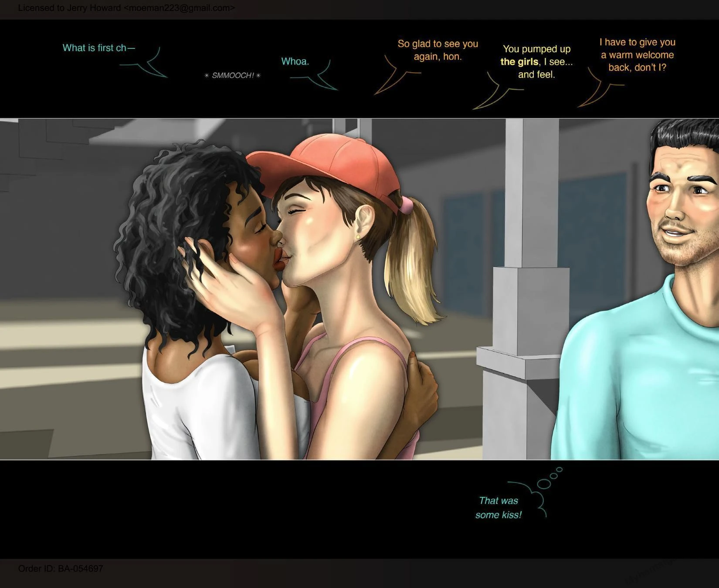Click the 'That was some kiss!' thought text
Viewport: 719px width, 588px height.
click(x=498, y=507)
